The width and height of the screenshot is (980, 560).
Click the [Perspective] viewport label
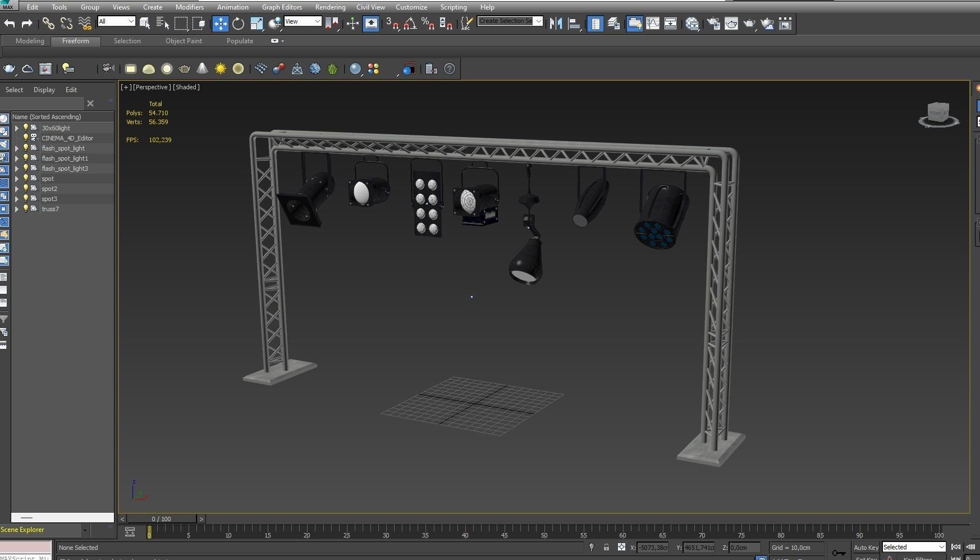(152, 87)
